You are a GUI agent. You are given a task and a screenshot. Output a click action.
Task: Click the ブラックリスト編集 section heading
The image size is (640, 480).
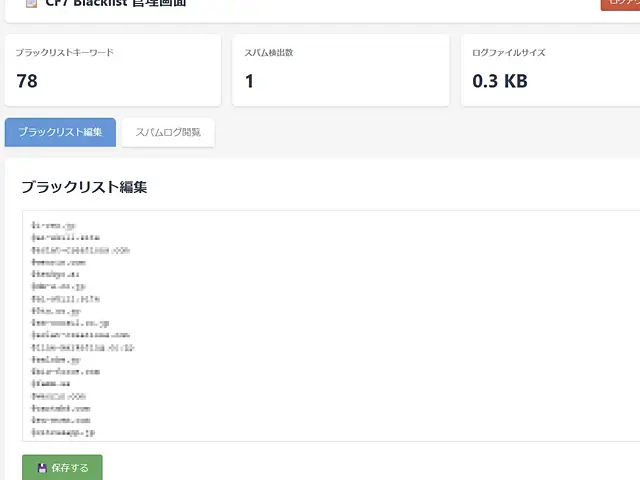click(84, 187)
